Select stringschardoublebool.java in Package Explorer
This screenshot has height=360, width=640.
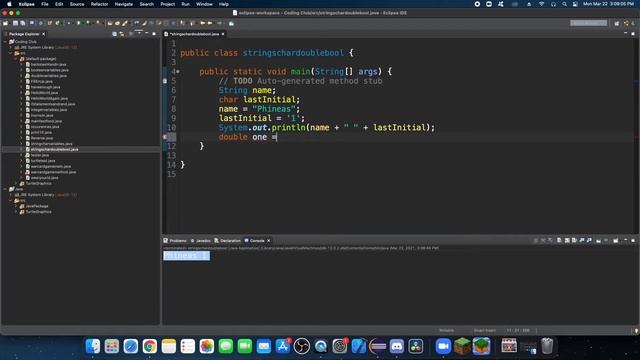click(54, 149)
